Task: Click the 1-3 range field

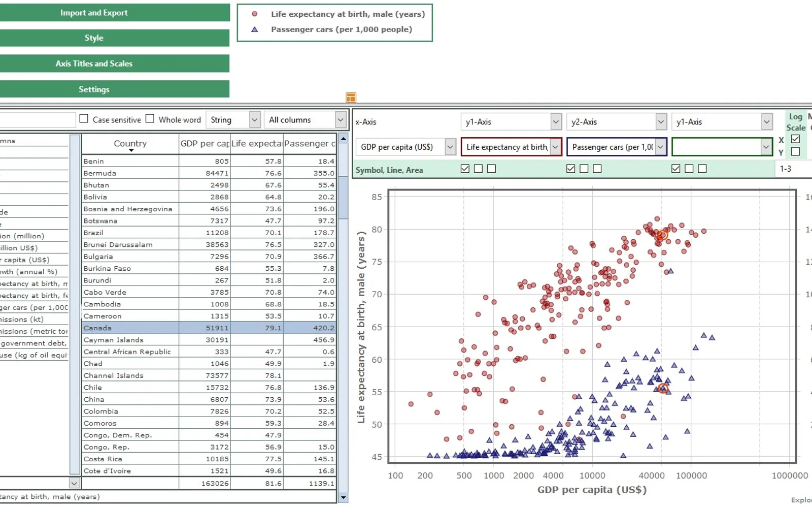Action: coord(793,169)
